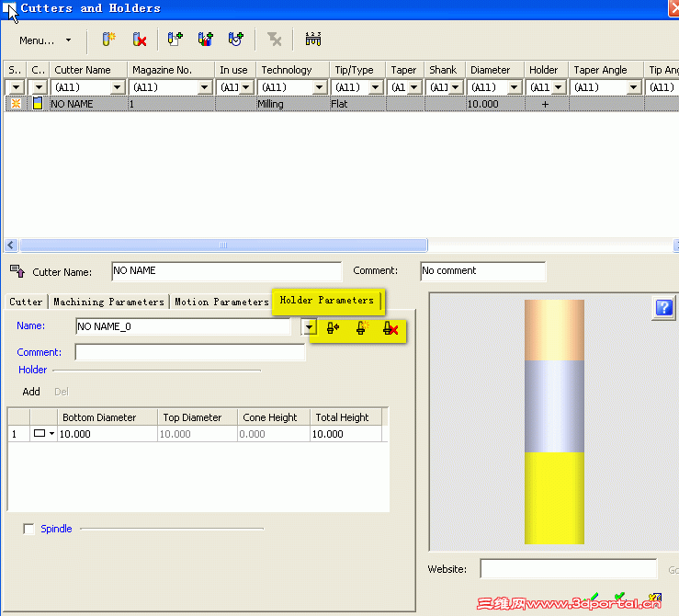Click the Flat tip type cell
This screenshot has width=679, height=616.
click(x=357, y=104)
